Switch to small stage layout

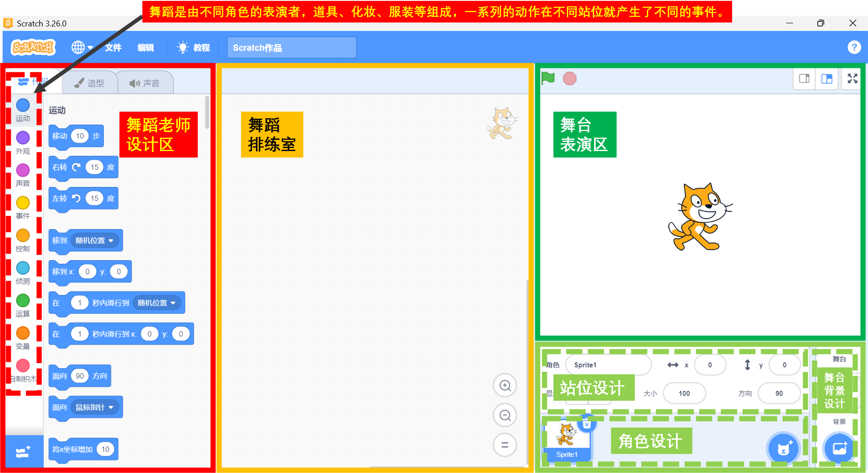click(804, 78)
